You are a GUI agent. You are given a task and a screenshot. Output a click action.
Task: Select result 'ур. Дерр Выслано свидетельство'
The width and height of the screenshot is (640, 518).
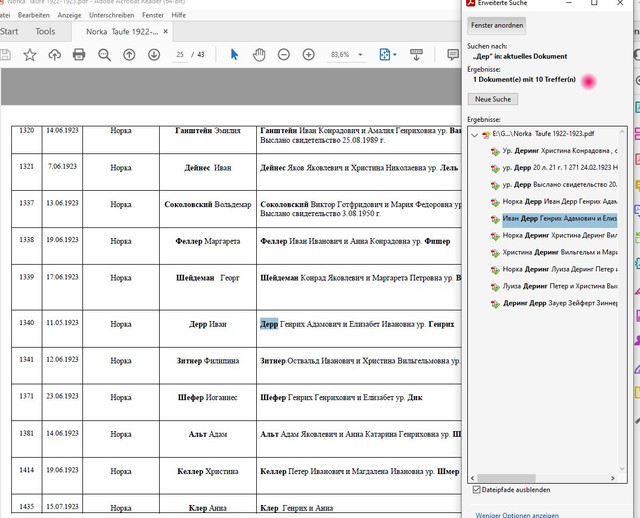pyautogui.click(x=560, y=185)
